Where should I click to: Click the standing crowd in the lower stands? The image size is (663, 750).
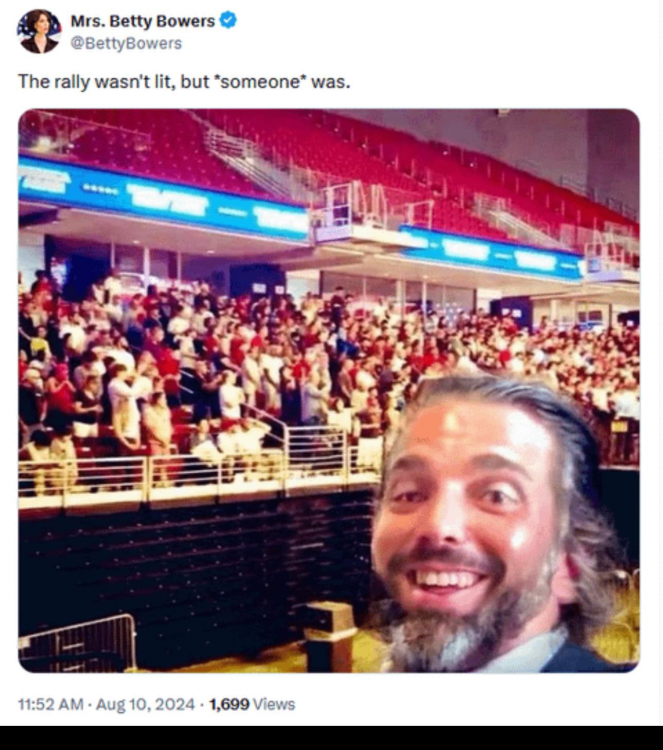click(200, 350)
